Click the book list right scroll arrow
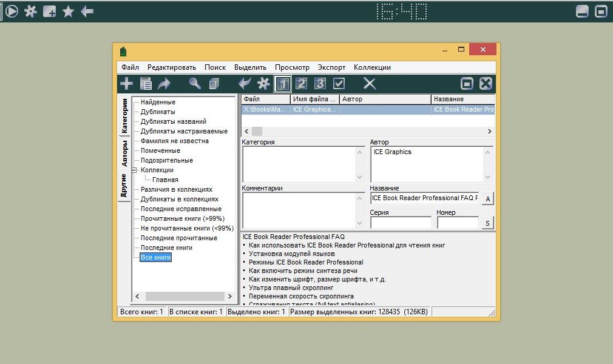Image resolution: width=613 pixels, height=364 pixels. click(489, 132)
